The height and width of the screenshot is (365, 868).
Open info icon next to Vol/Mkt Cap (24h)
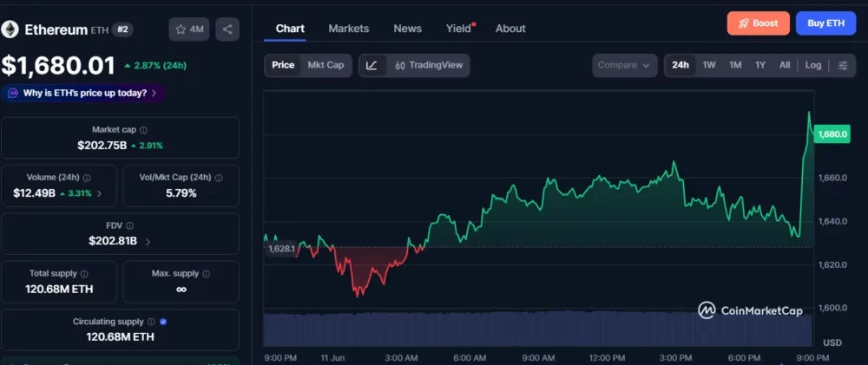[x=219, y=178]
